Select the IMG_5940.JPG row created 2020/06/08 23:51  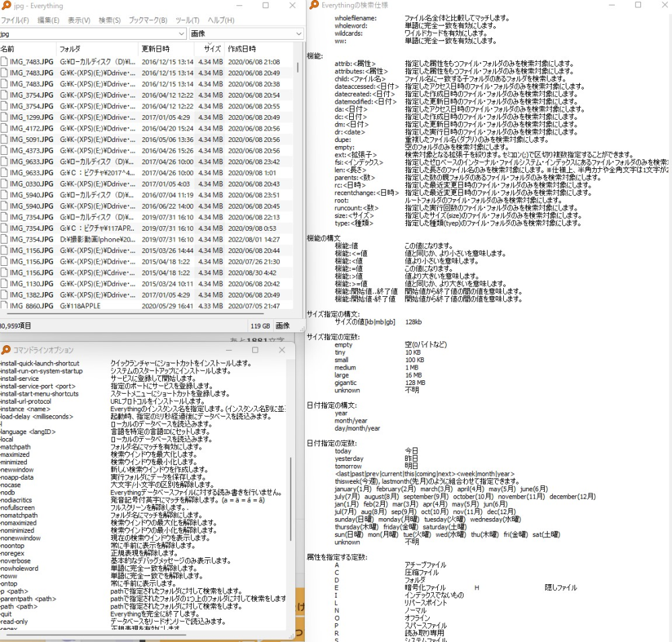147,194
